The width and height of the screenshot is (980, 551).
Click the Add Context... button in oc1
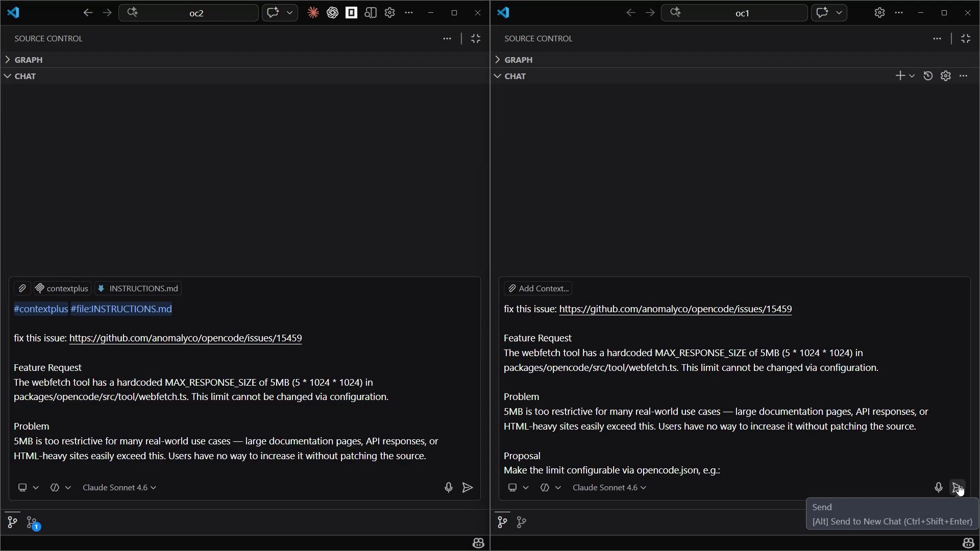click(538, 289)
